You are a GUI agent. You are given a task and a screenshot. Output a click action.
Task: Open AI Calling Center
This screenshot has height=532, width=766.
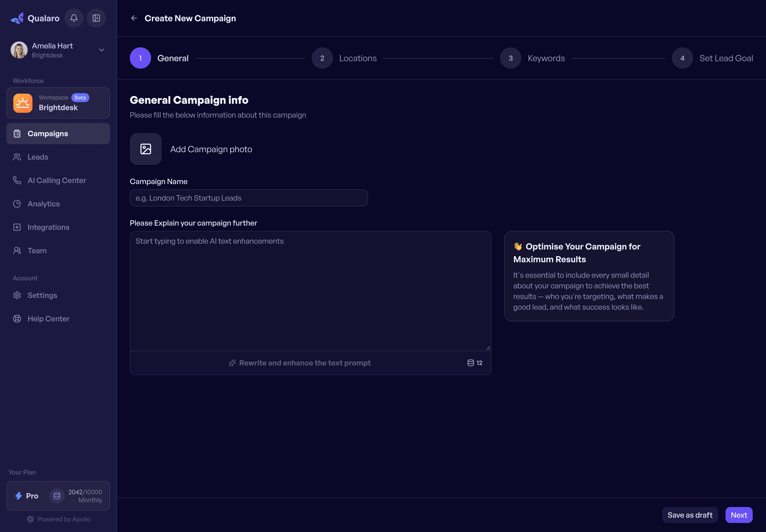tap(58, 180)
